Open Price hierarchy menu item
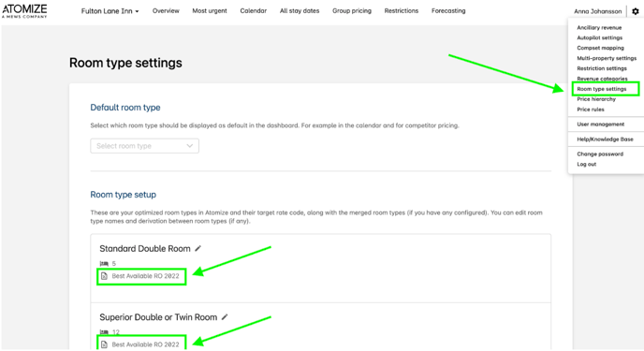The image size is (644, 351). 596,99
